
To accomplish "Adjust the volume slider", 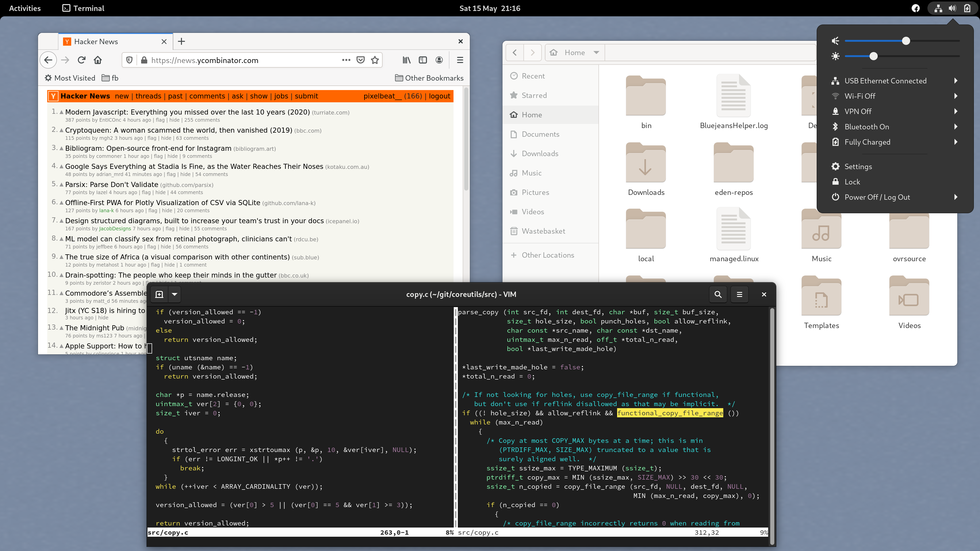I will 902,41.
